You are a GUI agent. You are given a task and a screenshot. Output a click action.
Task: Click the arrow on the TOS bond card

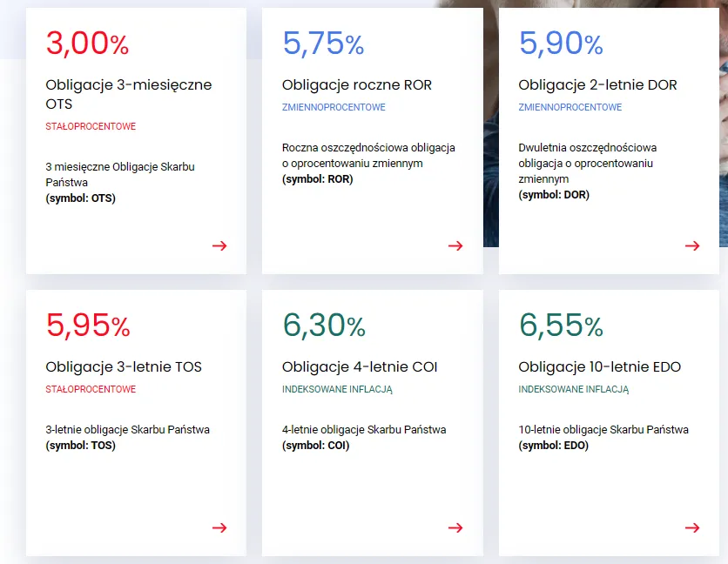coord(219,527)
